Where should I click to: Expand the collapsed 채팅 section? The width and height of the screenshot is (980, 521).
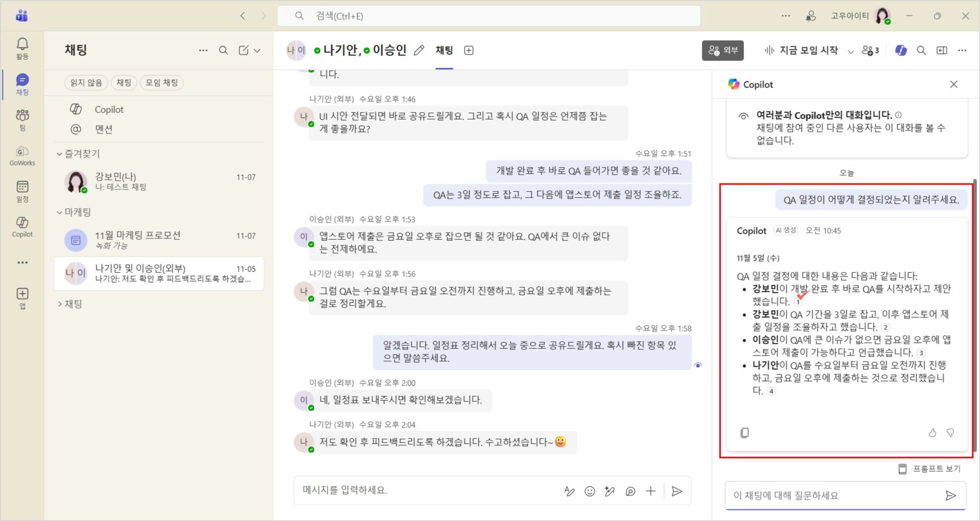click(59, 304)
